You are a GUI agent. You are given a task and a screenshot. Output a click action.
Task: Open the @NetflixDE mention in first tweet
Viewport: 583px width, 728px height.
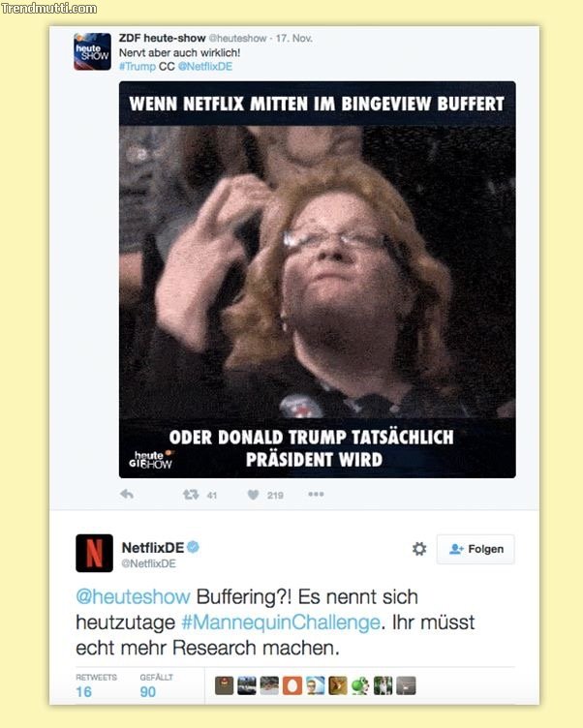205,67
